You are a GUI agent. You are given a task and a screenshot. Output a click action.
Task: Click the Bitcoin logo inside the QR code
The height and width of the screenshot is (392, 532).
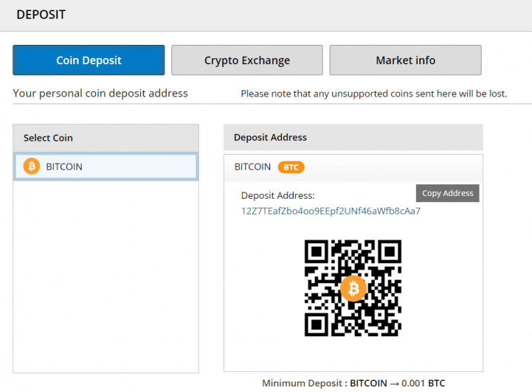point(353,288)
